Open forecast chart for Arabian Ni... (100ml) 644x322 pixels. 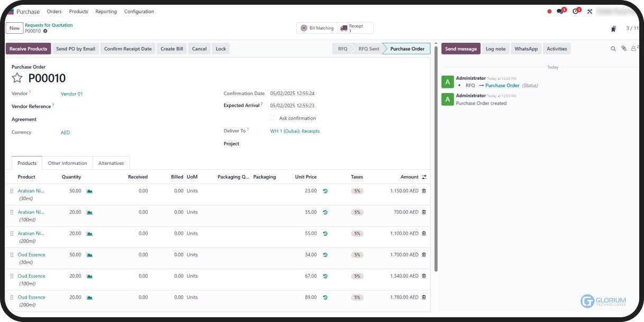click(x=89, y=212)
